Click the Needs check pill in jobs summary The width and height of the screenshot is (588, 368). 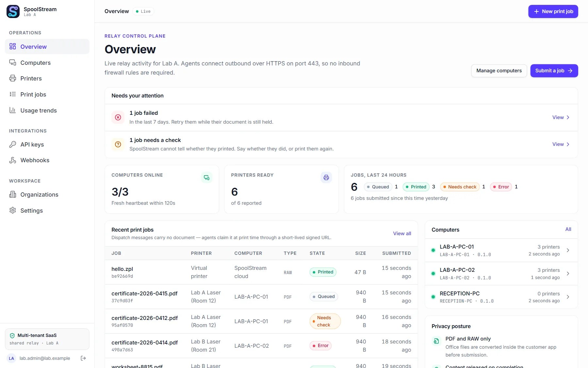tap(460, 187)
